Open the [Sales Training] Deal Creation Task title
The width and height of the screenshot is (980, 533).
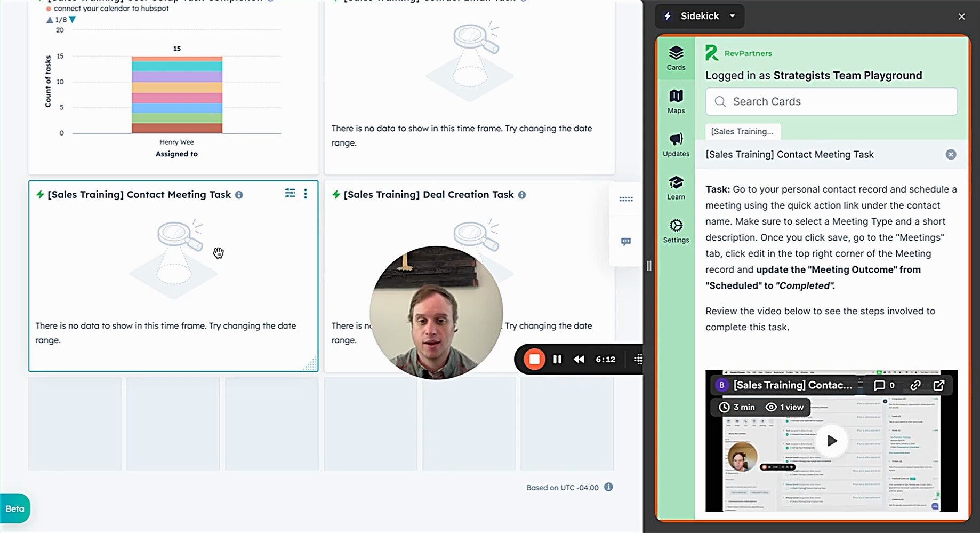(x=429, y=194)
